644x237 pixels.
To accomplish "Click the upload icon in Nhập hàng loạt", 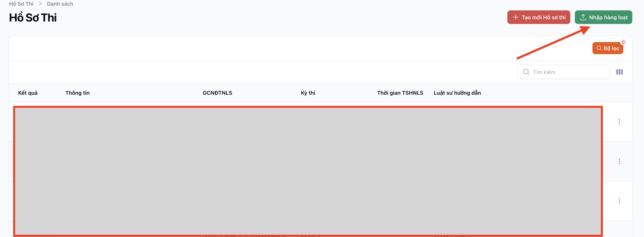I will coord(583,17).
